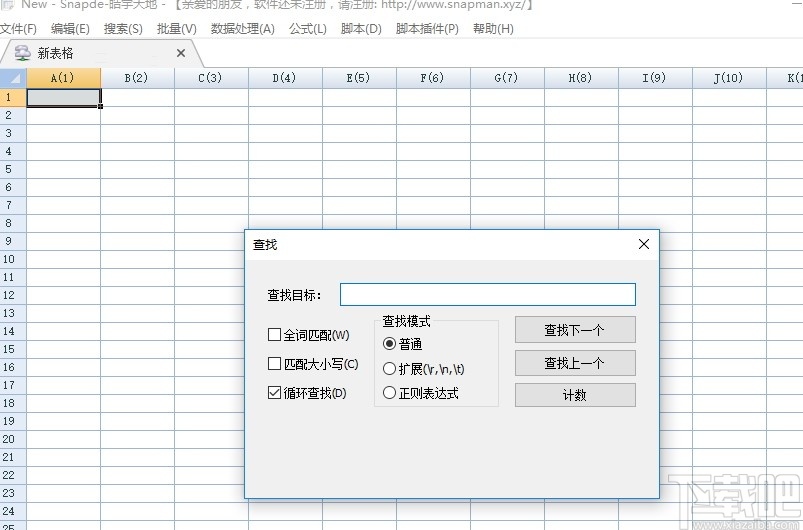Select column header I(9)
The width and height of the screenshot is (803, 530).
click(x=655, y=78)
